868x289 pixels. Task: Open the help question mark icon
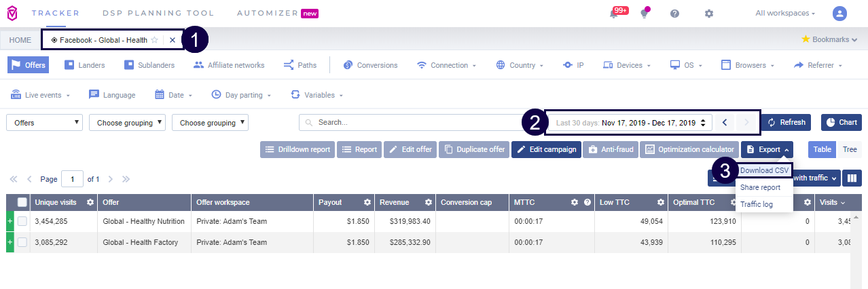click(x=674, y=14)
